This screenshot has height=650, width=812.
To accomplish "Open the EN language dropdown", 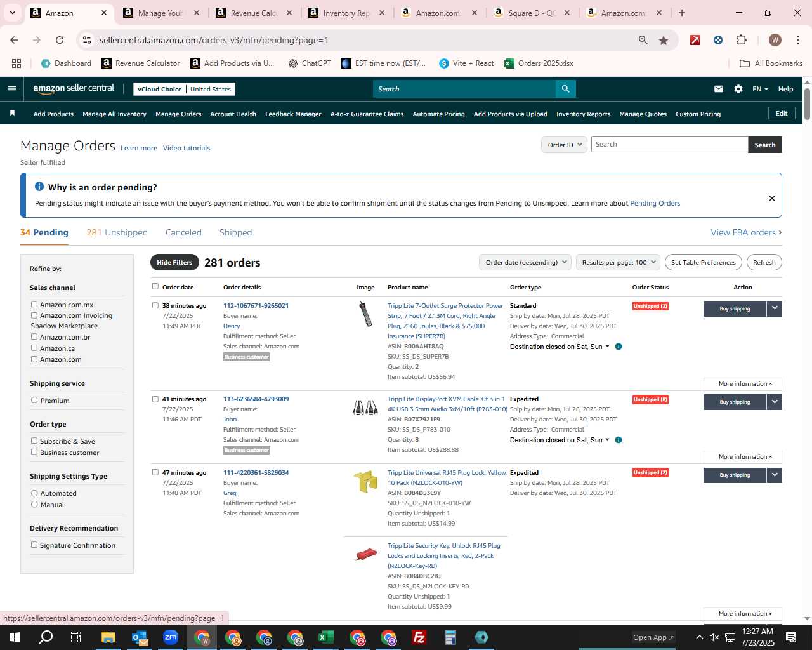I will [x=760, y=89].
